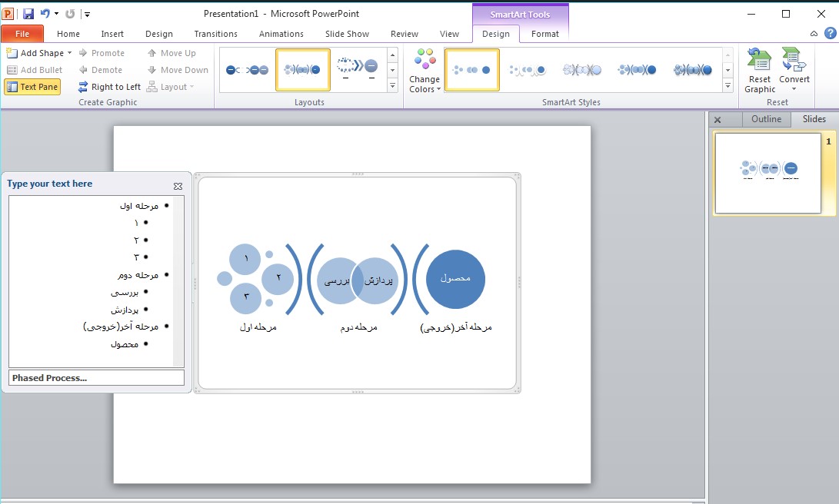This screenshot has width=839, height=504.
Task: Click Move Up in Create Graphic
Action: (x=171, y=53)
